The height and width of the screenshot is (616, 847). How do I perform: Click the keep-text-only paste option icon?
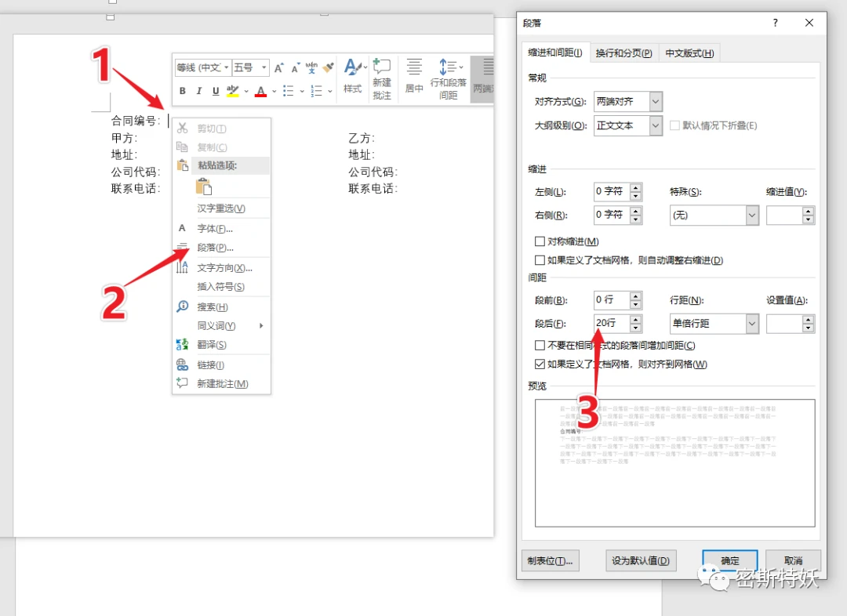click(x=204, y=185)
